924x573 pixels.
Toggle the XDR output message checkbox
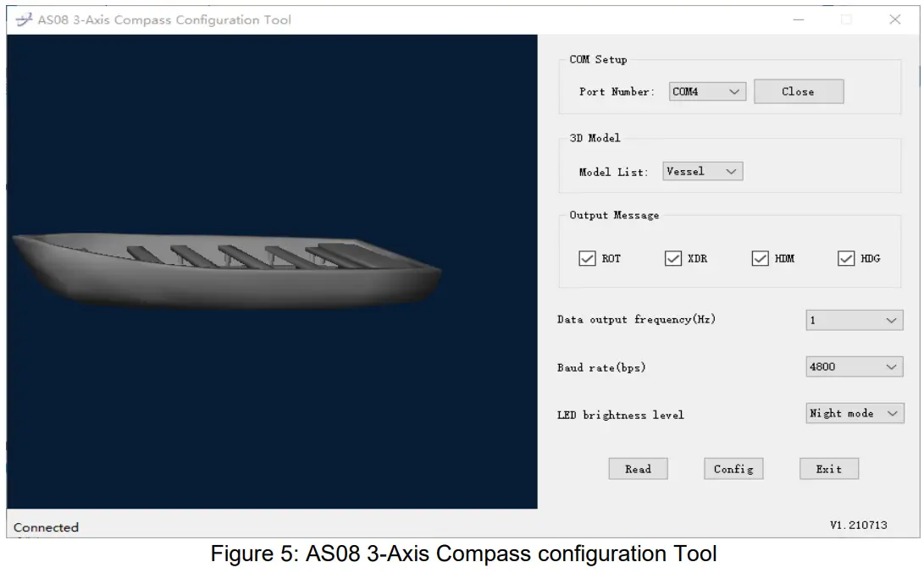(x=673, y=258)
